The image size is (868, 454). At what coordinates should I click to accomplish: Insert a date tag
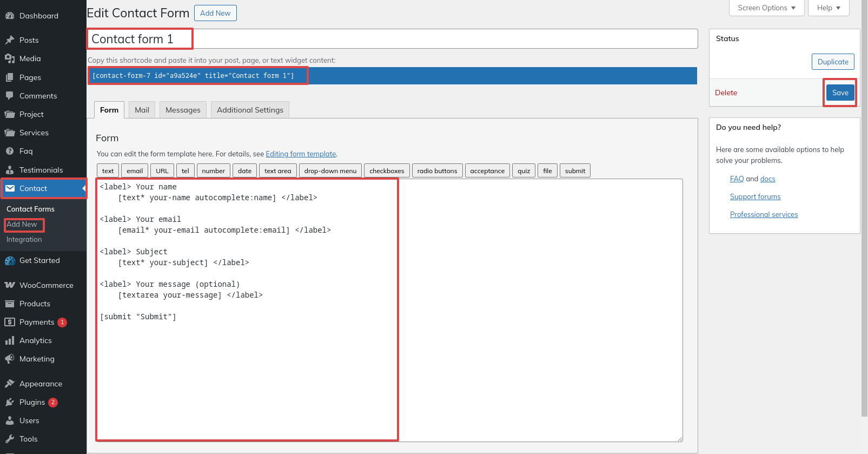(244, 170)
